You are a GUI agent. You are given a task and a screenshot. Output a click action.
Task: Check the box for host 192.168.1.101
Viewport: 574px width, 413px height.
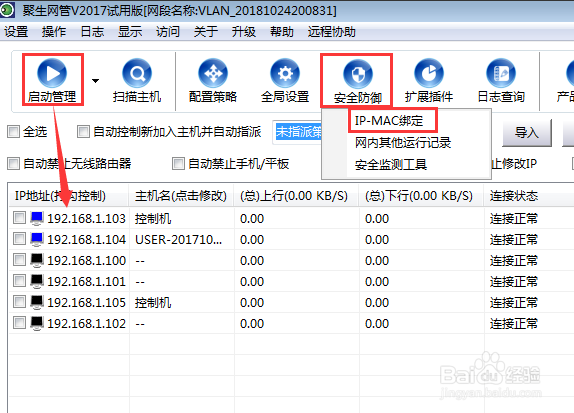pyautogui.click(x=19, y=281)
